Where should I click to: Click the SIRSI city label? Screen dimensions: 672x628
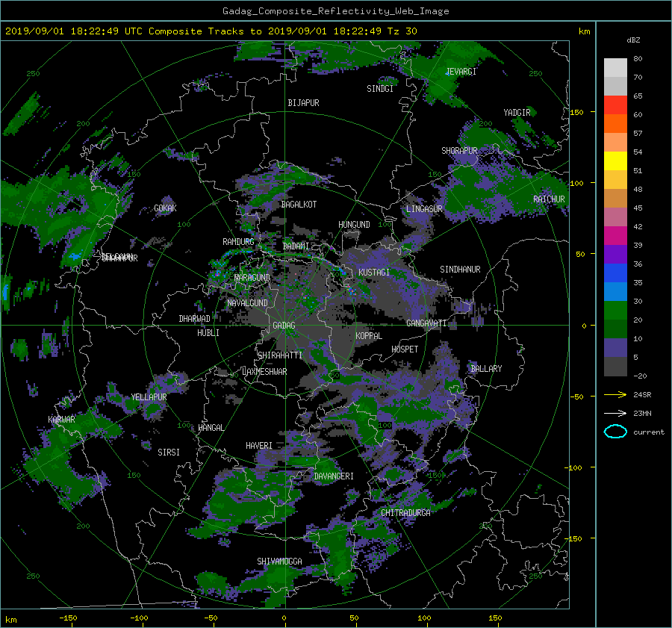coord(169,453)
